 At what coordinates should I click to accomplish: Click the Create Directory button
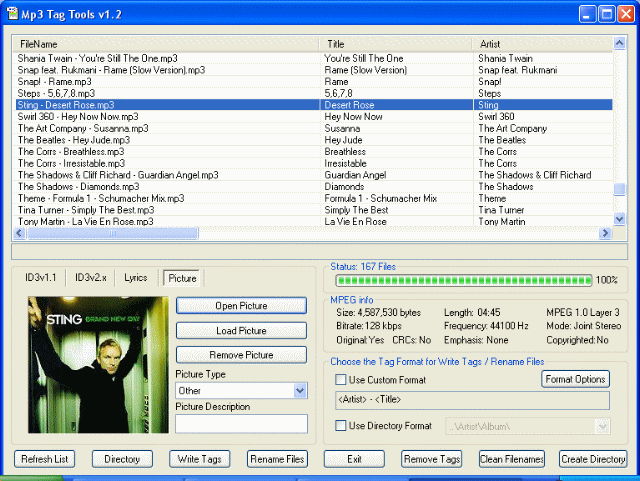pyautogui.click(x=593, y=459)
